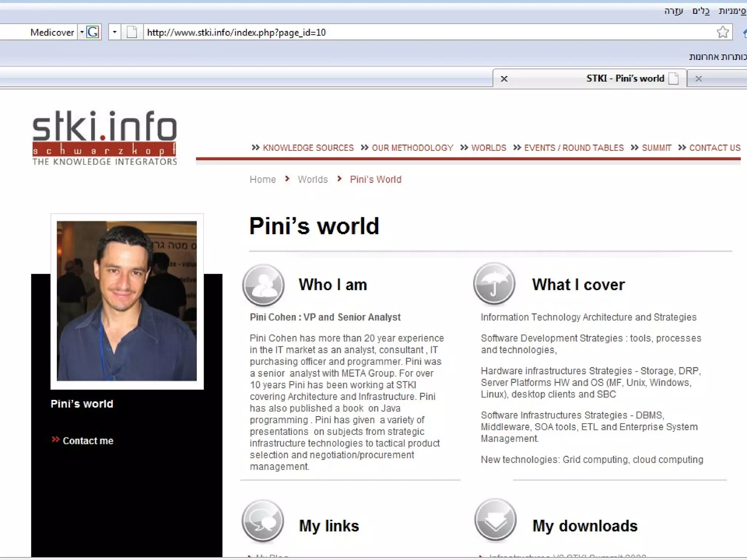This screenshot has width=747, height=560.
Task: Click the stki.info logo
Action: click(x=105, y=138)
